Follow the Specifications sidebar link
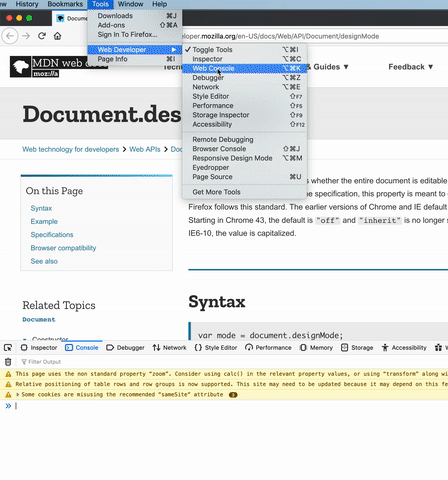Viewport: 448px width, 480px height. pyautogui.click(x=52, y=235)
